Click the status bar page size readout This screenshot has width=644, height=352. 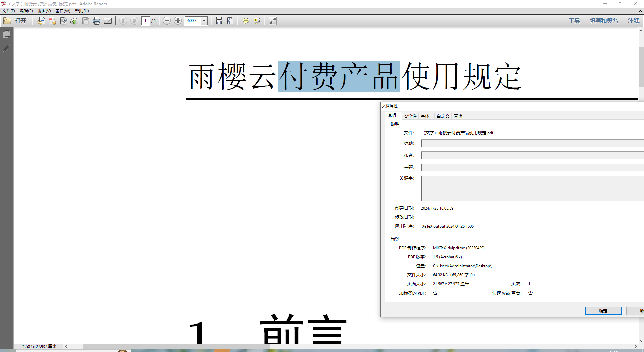point(39,346)
